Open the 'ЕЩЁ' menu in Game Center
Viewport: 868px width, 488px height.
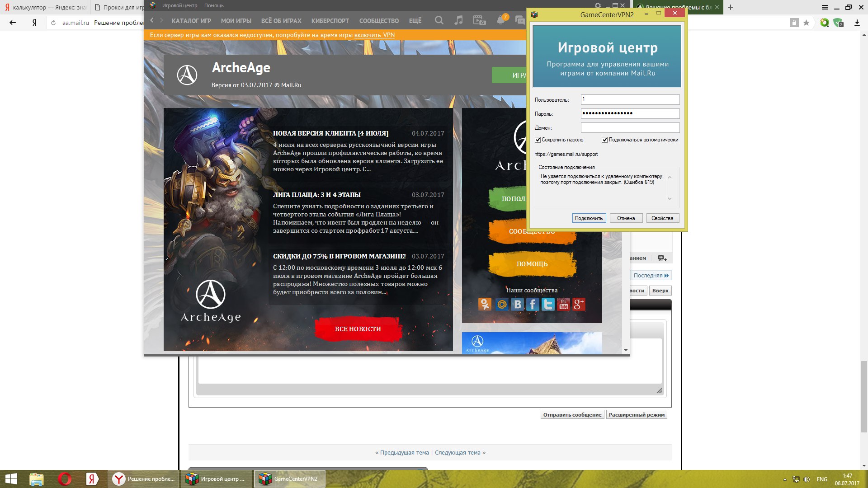[x=415, y=21]
